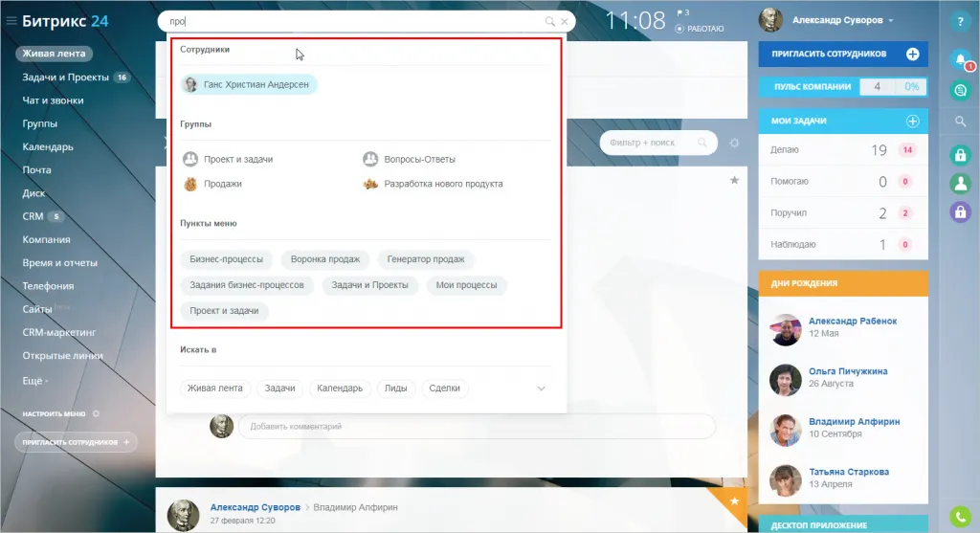Expand the Еще menu section

click(36, 380)
